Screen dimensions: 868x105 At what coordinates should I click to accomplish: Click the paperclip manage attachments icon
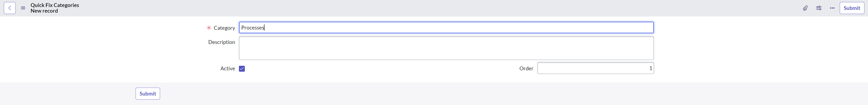(805, 8)
